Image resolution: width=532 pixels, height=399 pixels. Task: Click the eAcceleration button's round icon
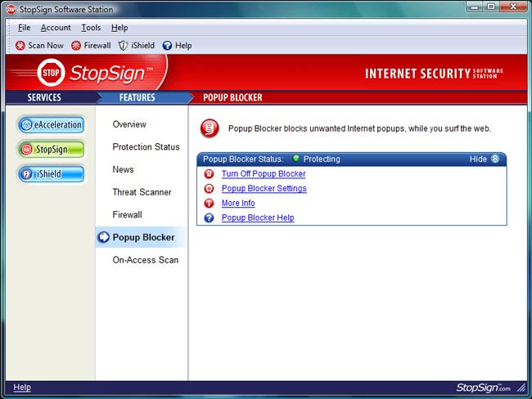pyautogui.click(x=26, y=125)
